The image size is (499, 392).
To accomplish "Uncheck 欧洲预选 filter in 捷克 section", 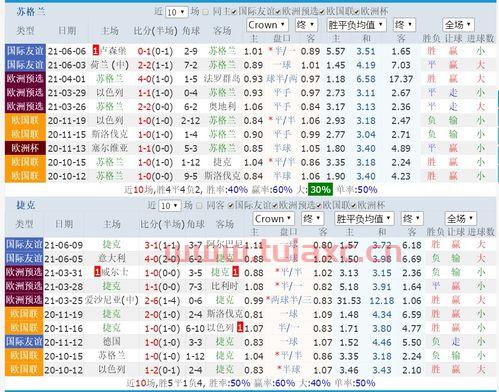I will pyautogui.click(x=275, y=206).
